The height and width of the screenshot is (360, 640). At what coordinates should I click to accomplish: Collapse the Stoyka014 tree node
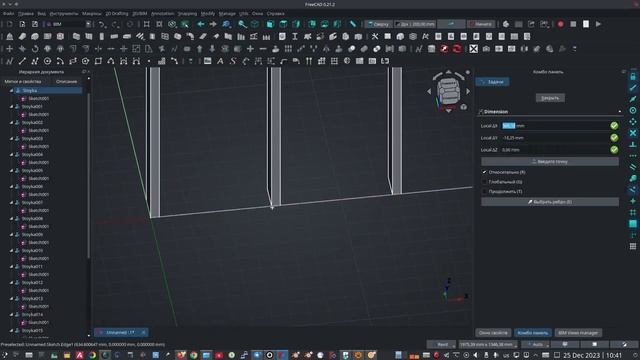tap(11, 315)
